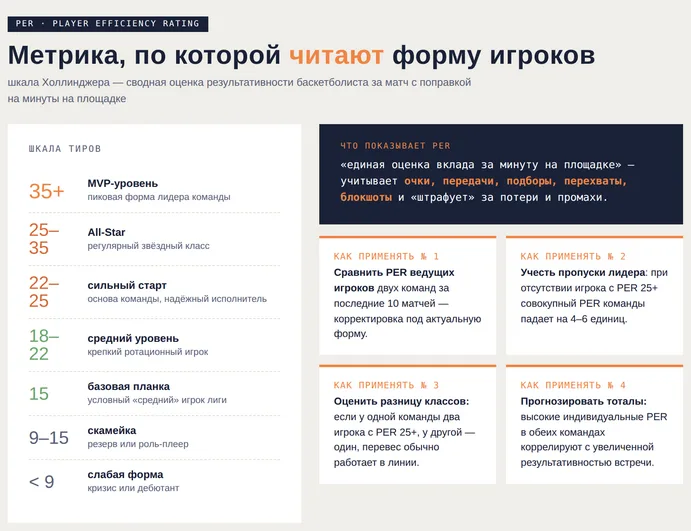The image size is (691, 531).
Task: Click the quote '«единая оценка вклада за минуту на площадке»'
Action: [x=481, y=165]
